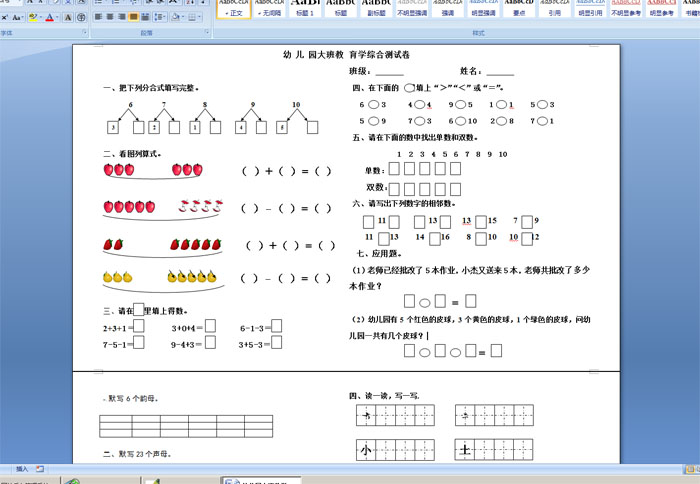Click heading 二、看图列算式
Screen dimensions: 700x484
(132, 154)
